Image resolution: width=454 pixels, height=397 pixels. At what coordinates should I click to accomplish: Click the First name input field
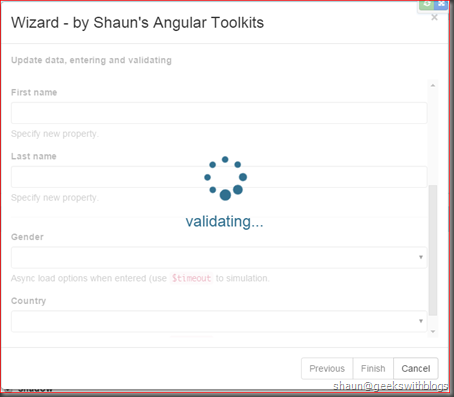219,113
